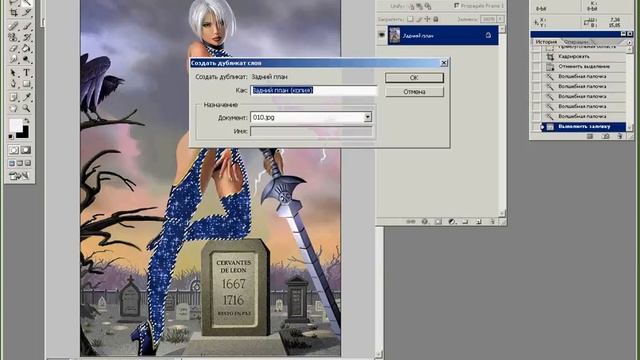Viewport: 640px width, 360px height.
Task: Select the Dodge tool
Action: 27,59
